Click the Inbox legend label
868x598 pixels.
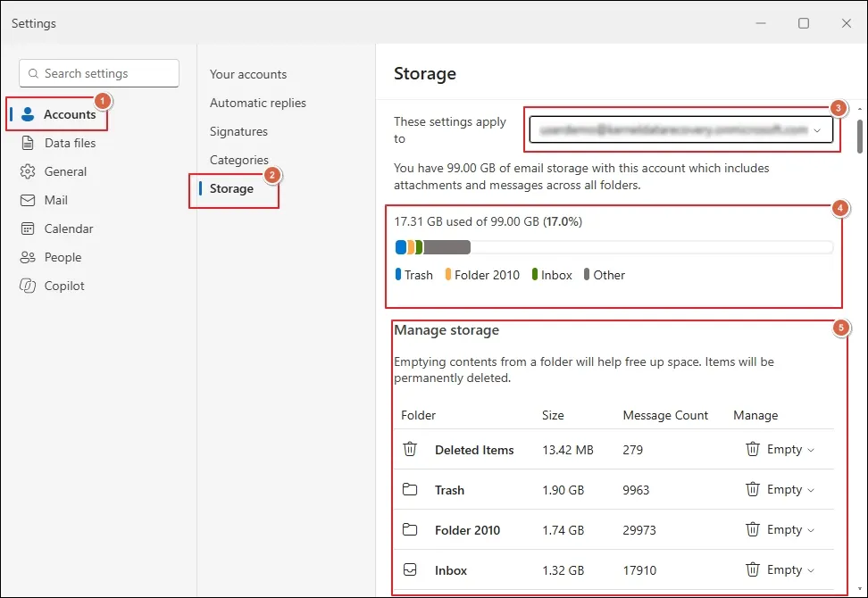click(x=552, y=275)
